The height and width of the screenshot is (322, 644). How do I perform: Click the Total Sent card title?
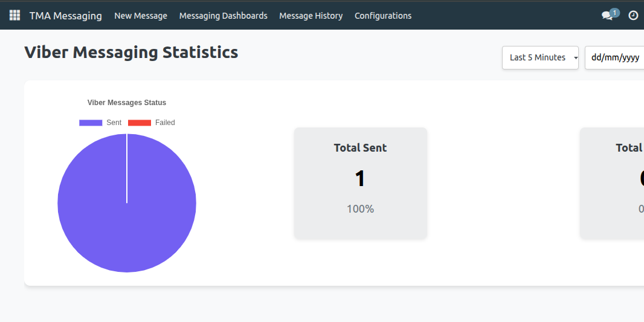[x=360, y=148]
